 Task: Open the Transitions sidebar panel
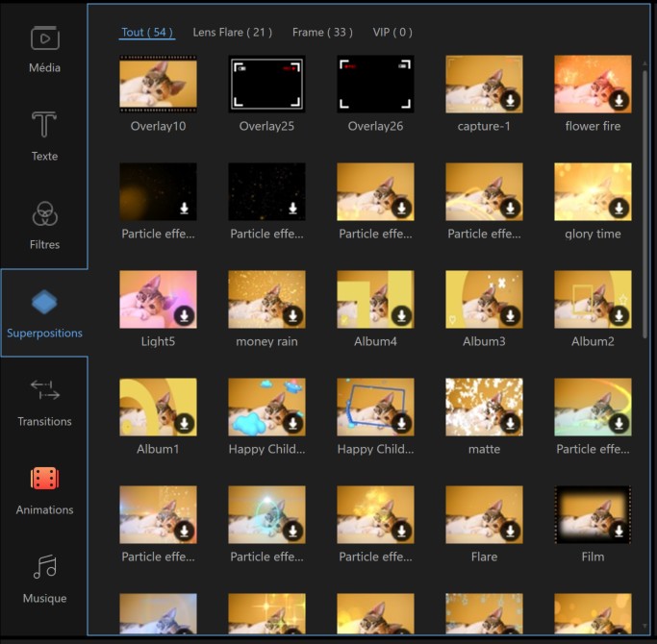click(44, 403)
